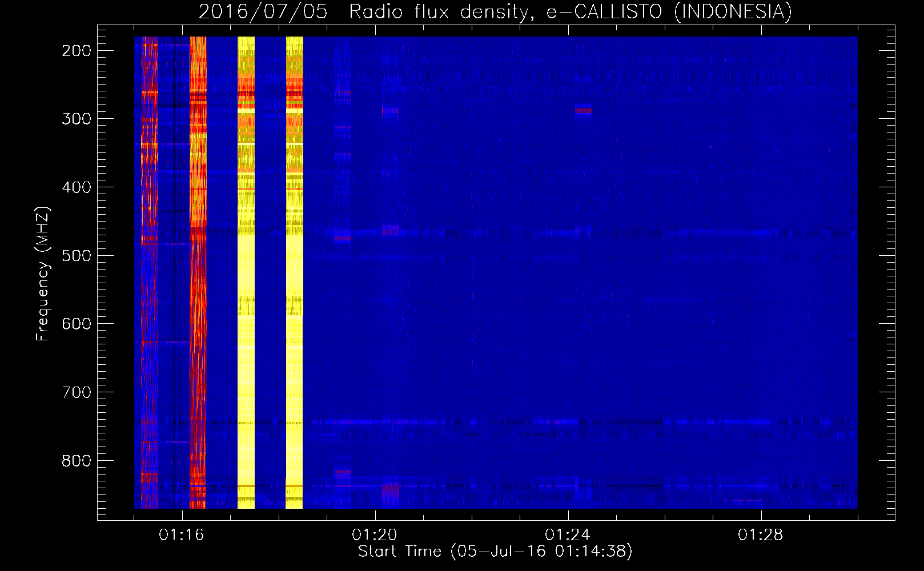Click the 'Start Time (05-Jul-16 01:14:38)' axis label
The image size is (924, 571).
click(495, 552)
